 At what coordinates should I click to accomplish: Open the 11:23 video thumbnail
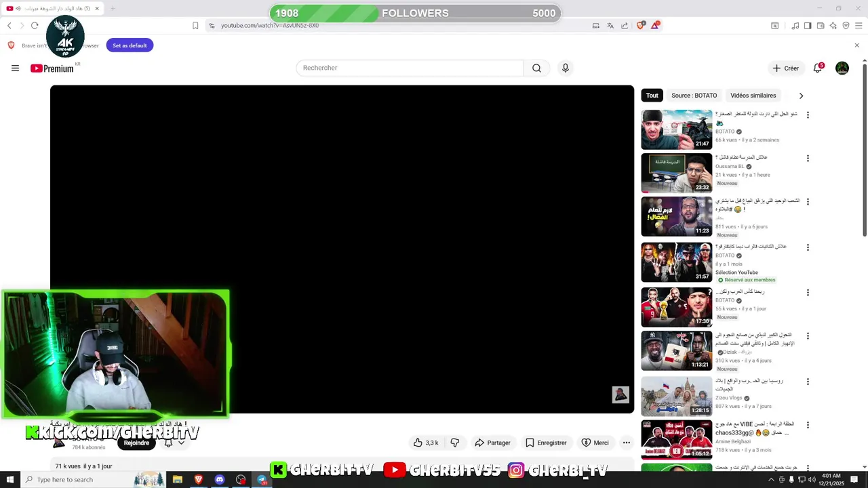[x=676, y=217]
